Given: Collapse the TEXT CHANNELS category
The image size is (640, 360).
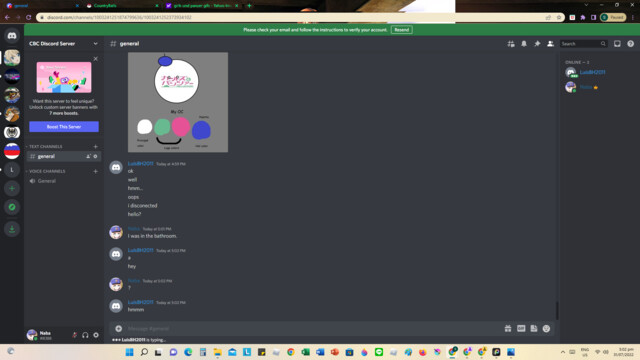Looking at the screenshot, I should tap(45, 147).
